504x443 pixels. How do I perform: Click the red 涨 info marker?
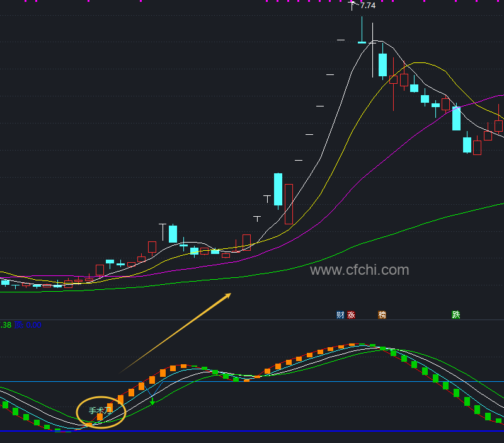351,314
